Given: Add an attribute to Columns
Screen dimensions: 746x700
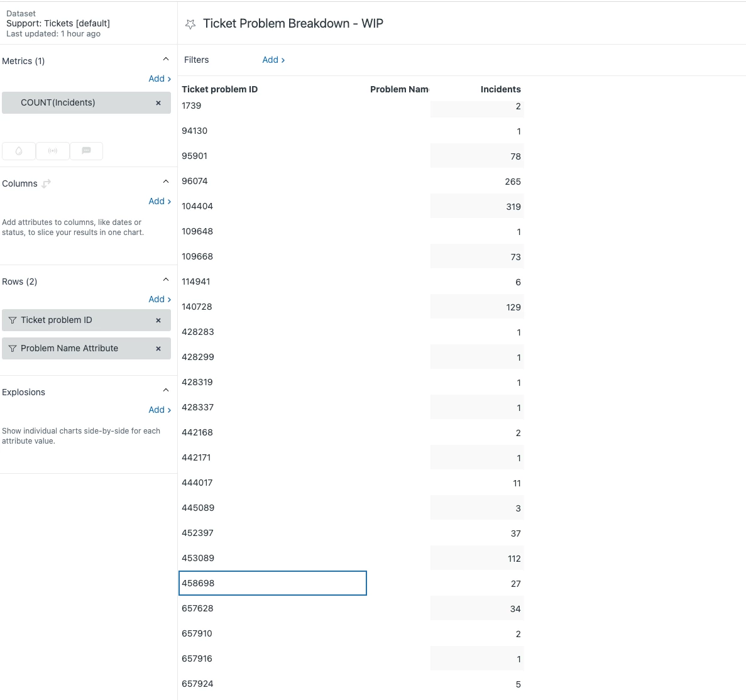Looking at the screenshot, I should [x=160, y=202].
